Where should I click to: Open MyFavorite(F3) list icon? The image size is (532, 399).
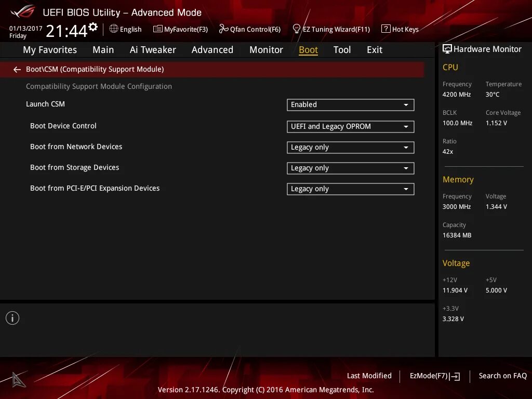click(158, 29)
